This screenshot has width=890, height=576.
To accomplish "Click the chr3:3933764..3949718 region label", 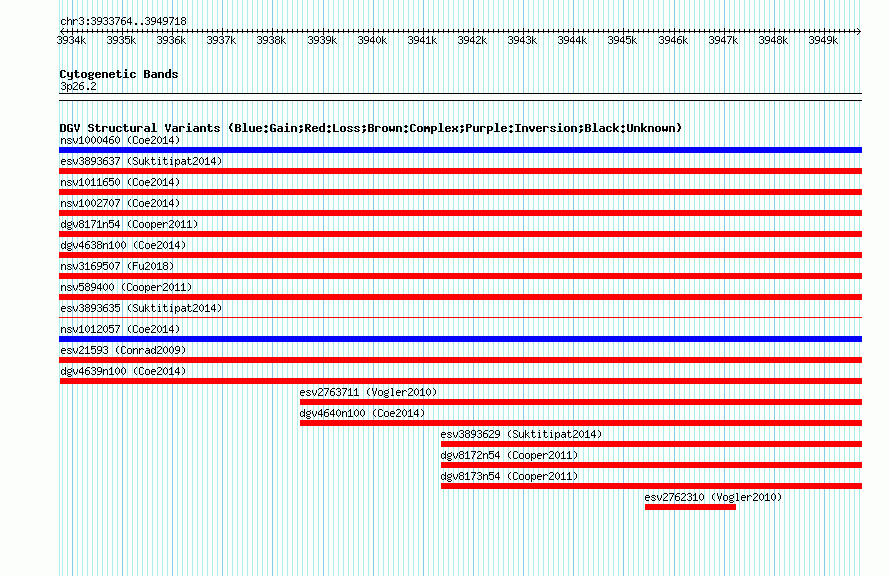I will tap(123, 21).
